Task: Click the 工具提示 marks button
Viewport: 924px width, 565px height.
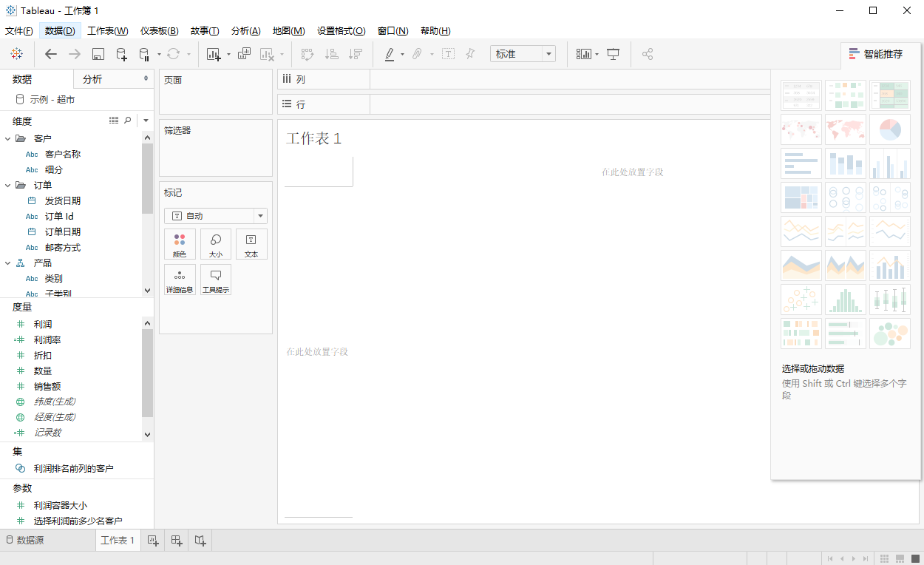Action: [216, 280]
